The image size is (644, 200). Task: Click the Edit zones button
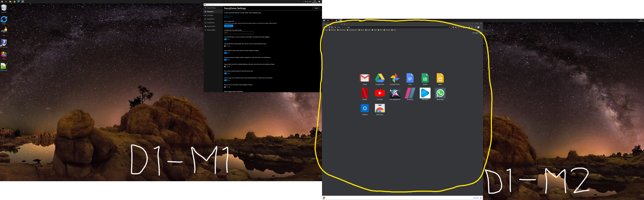click(228, 26)
